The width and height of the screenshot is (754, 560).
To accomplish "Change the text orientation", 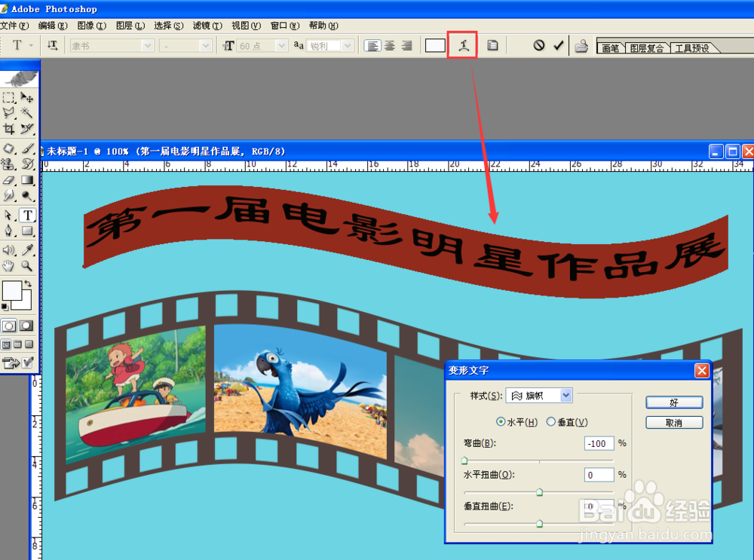I will 53,45.
